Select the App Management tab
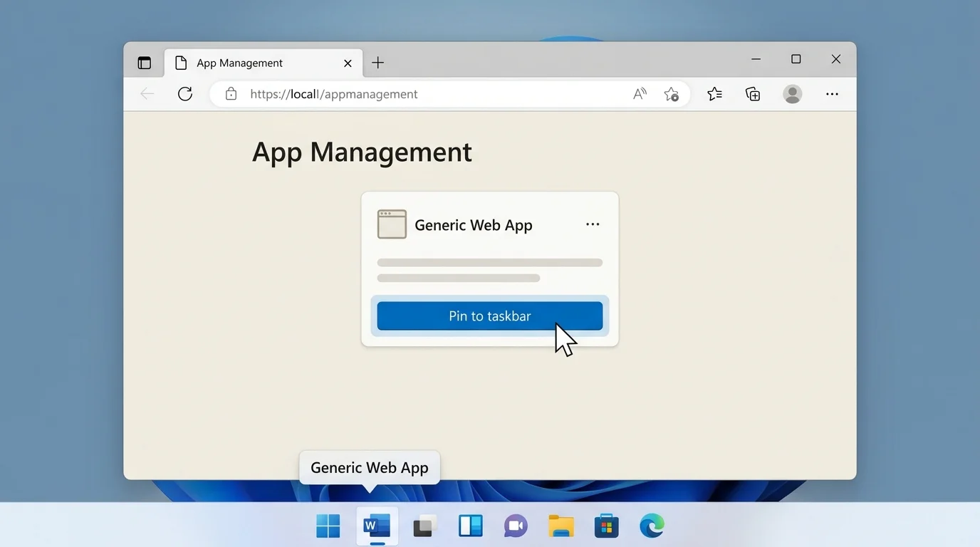 point(264,63)
